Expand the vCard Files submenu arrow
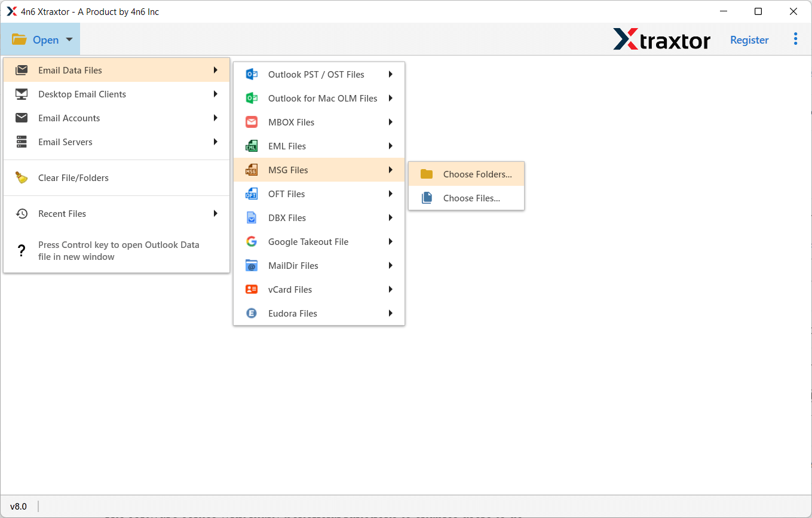Image resolution: width=812 pixels, height=518 pixels. point(390,289)
